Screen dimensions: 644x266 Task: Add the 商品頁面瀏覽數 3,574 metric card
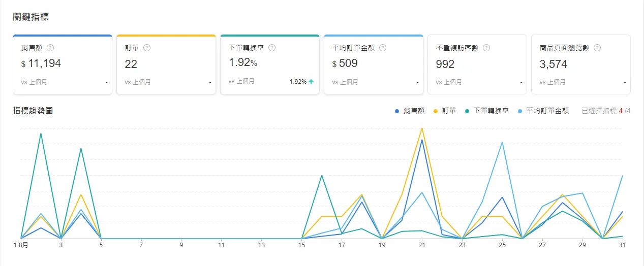point(581,64)
